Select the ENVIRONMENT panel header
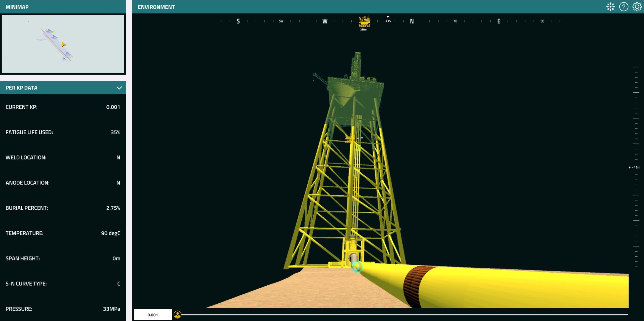 click(156, 7)
